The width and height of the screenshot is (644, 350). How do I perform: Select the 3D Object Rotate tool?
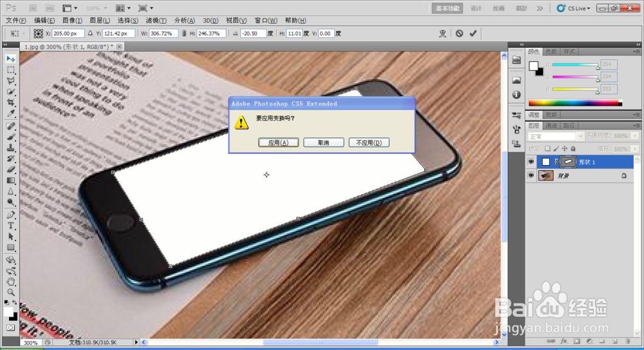(x=11, y=260)
